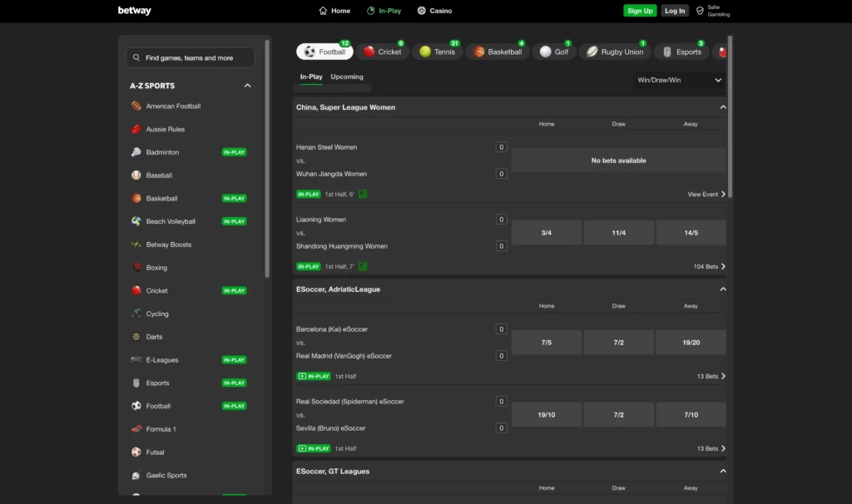The height and width of the screenshot is (504, 852).
Task: Open the Win/Draw/Win market dropdown
Action: click(x=679, y=80)
